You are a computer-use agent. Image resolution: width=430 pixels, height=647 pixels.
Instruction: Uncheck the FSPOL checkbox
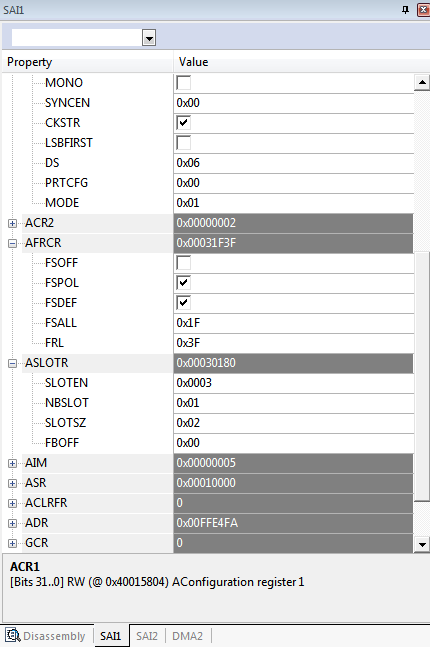pos(183,283)
